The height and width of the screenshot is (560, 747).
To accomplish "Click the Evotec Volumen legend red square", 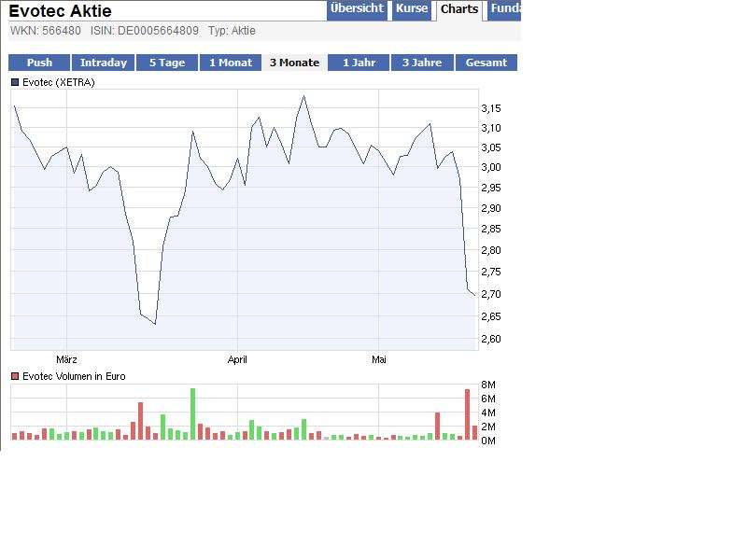I will coord(15,376).
